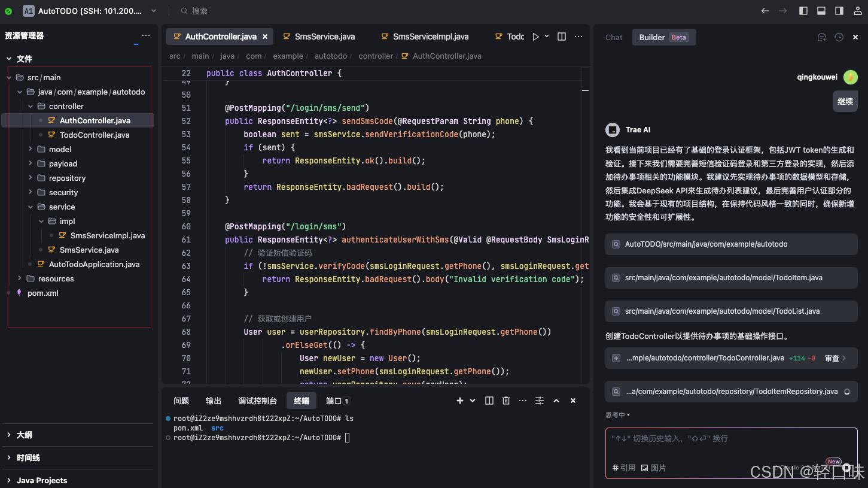Open the terminal settings sliders icon
Viewport: 868px width, 488px height.
540,401
